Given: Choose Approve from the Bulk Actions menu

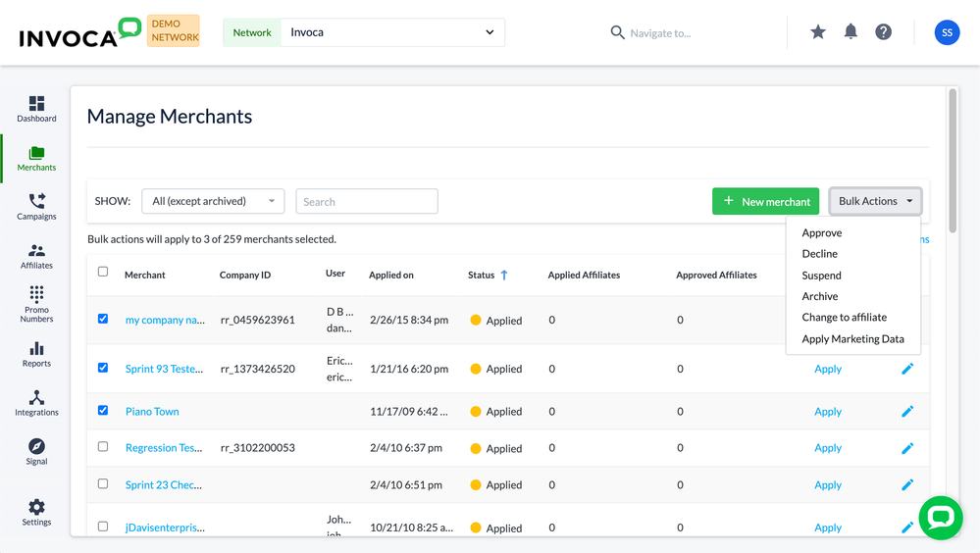Looking at the screenshot, I should coord(822,233).
